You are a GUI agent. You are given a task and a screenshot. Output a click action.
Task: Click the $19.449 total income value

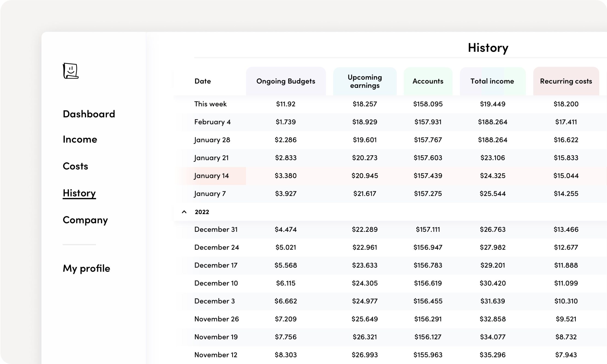click(x=492, y=104)
